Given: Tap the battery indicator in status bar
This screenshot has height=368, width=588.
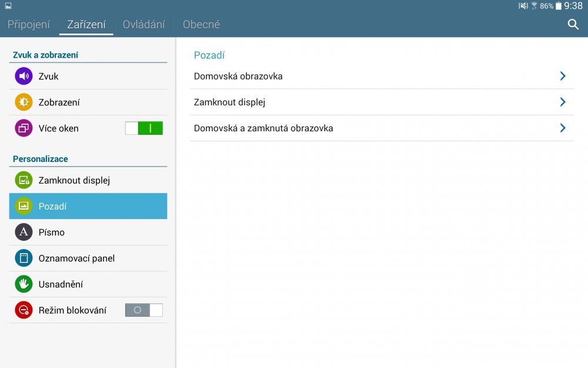Looking at the screenshot, I should (x=558, y=6).
